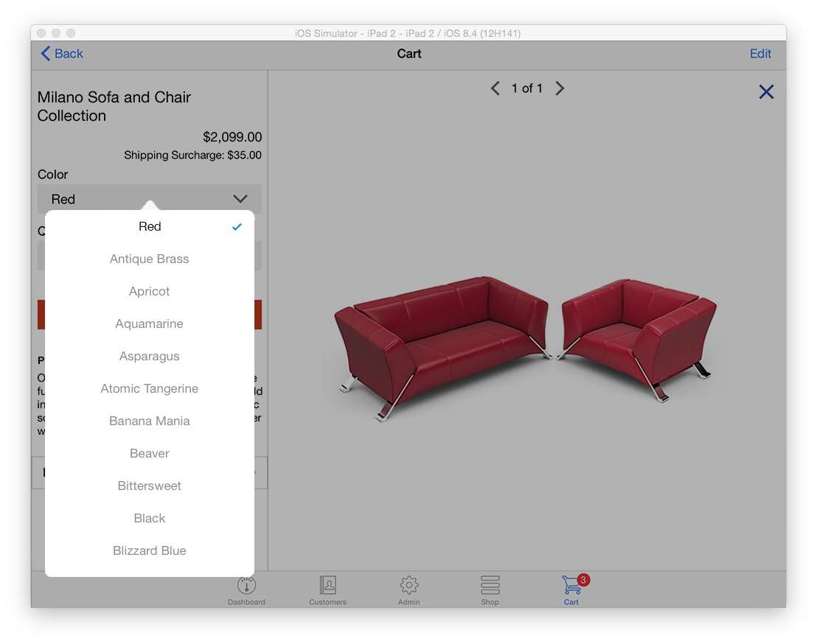Choose the Black color entry
817x644 pixels.
pyautogui.click(x=150, y=519)
